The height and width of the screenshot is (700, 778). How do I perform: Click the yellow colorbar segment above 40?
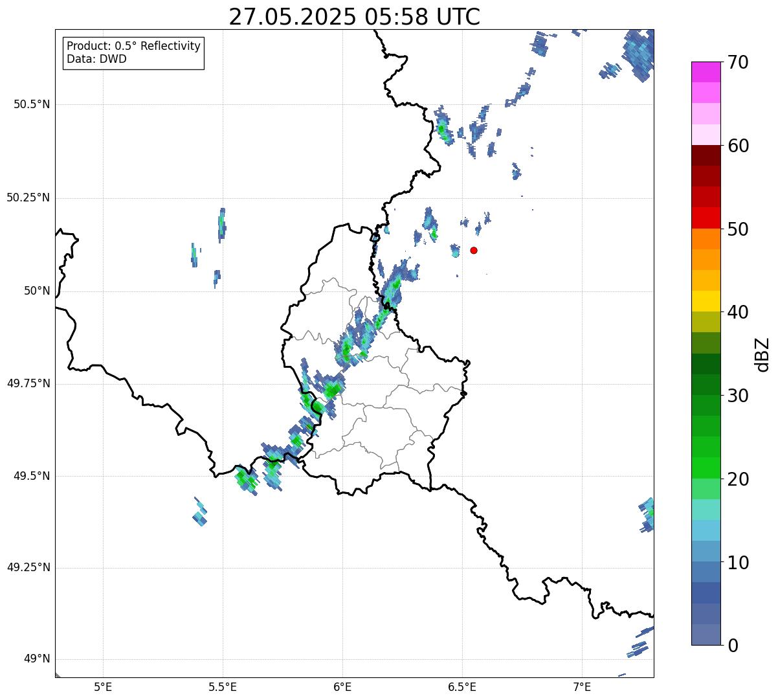click(705, 301)
